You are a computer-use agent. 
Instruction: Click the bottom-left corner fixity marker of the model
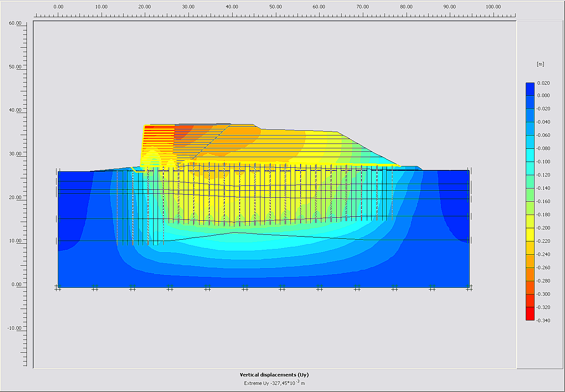(57, 288)
